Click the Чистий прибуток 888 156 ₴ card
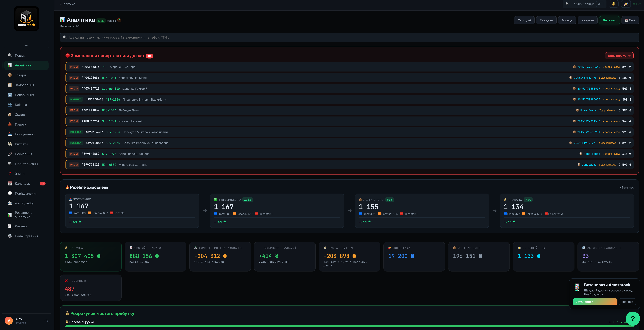Viewport: 644px width, 330px height. (x=156, y=257)
